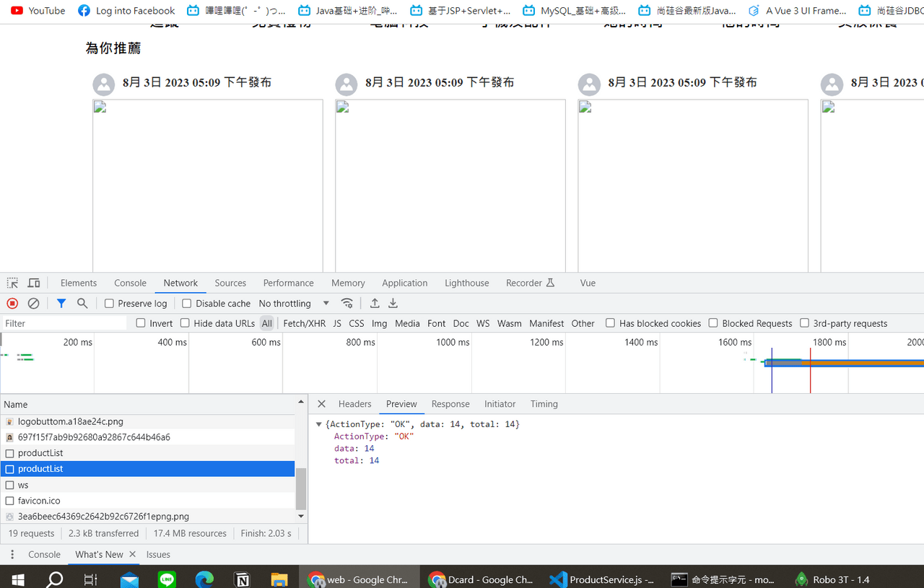
Task: Open the YouTube bookmark
Action: [x=38, y=10]
